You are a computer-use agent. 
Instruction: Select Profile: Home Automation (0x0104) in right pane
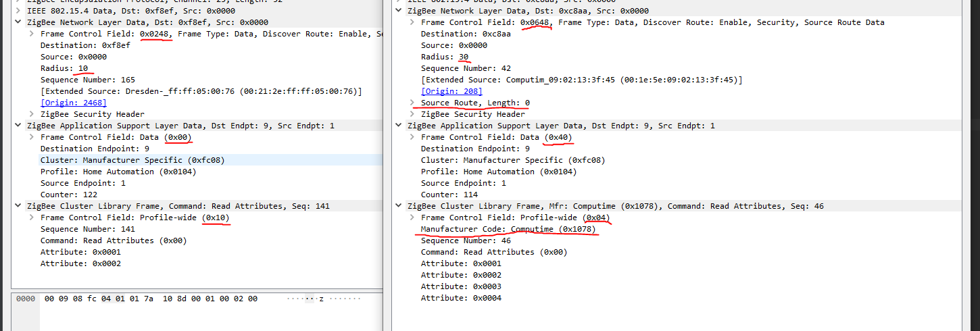coord(499,172)
